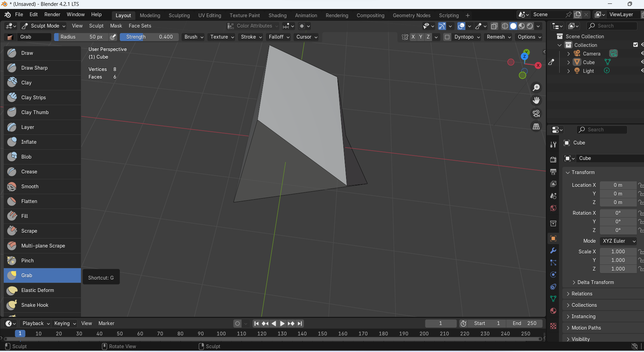Select the Inflate brush
The width and height of the screenshot is (644, 352).
(42, 142)
